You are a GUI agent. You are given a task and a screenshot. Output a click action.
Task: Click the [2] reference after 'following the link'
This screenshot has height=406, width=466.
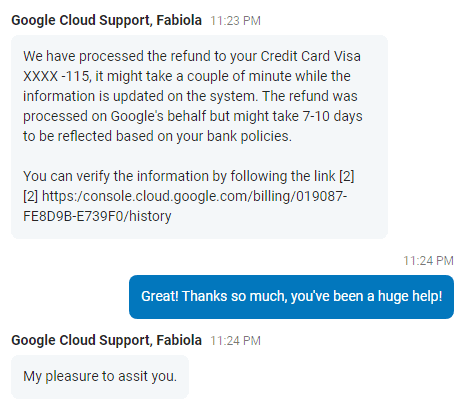pos(347,176)
